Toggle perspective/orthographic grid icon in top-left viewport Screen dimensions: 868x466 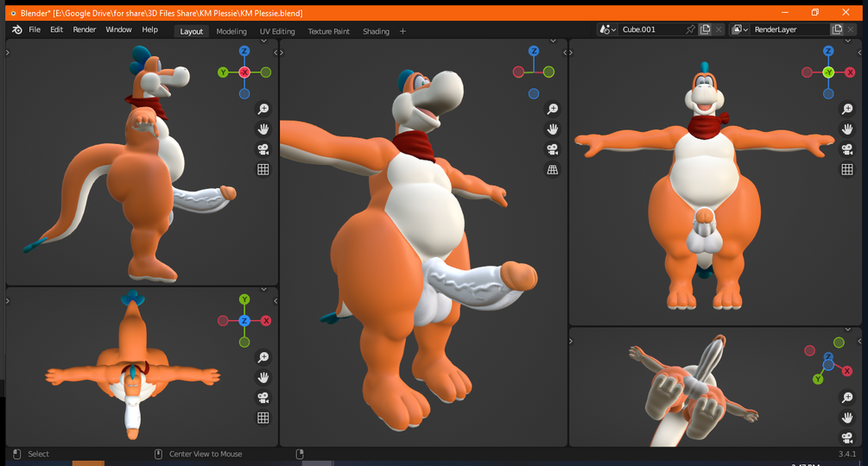263,170
